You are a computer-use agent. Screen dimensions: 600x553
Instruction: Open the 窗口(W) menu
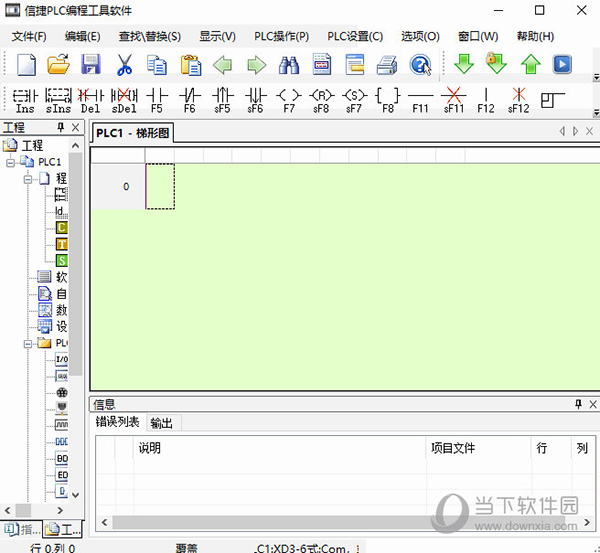[478, 36]
